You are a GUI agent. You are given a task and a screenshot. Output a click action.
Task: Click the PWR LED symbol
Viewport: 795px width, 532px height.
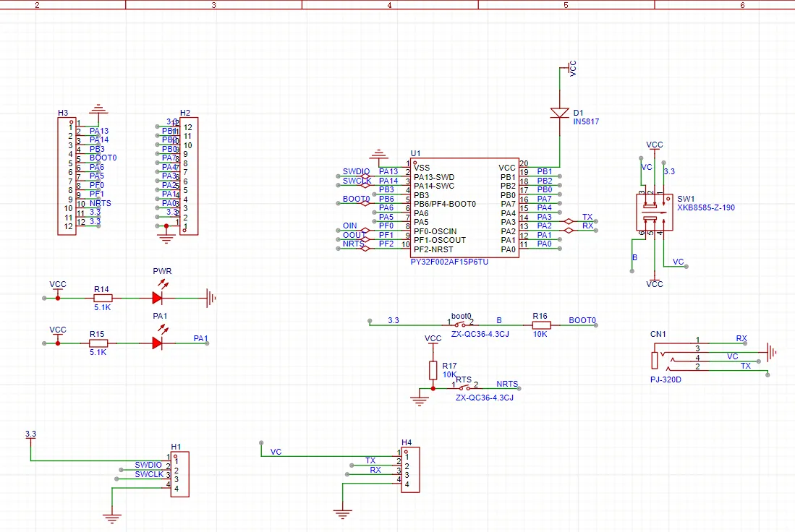tap(158, 297)
